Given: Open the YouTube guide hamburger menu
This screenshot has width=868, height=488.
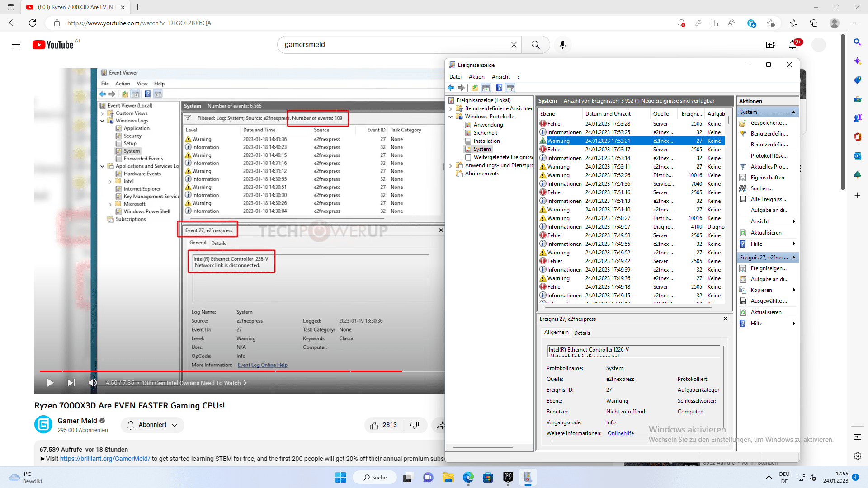Looking at the screenshot, I should (x=16, y=45).
